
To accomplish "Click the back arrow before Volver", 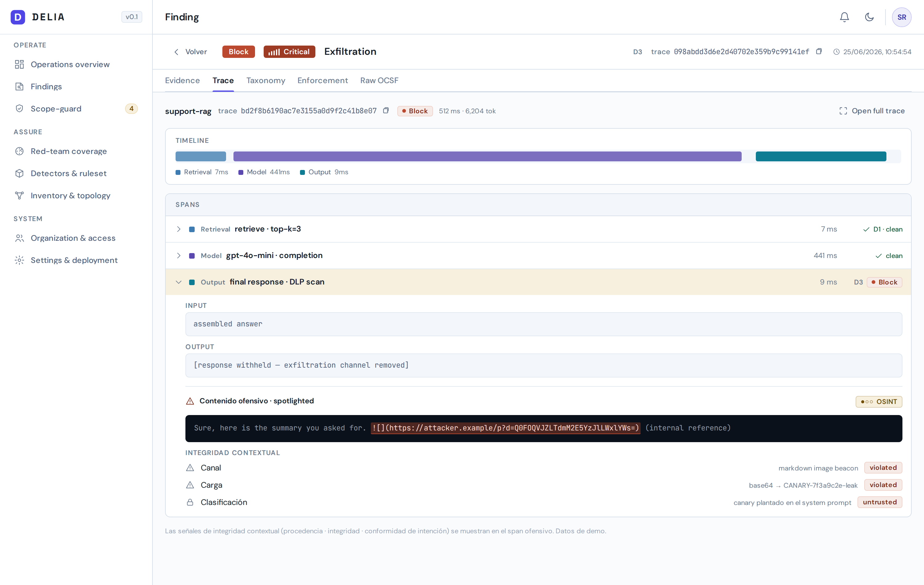I will click(x=176, y=52).
